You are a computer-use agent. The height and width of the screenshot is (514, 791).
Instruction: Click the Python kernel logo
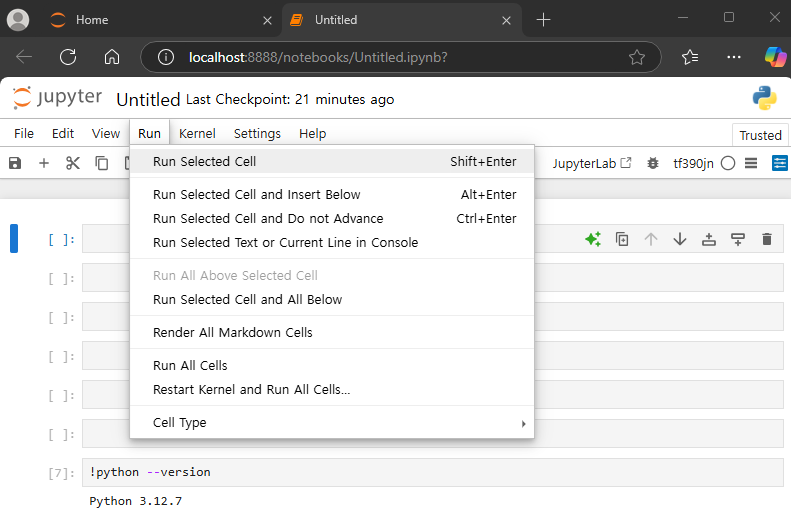click(x=765, y=98)
